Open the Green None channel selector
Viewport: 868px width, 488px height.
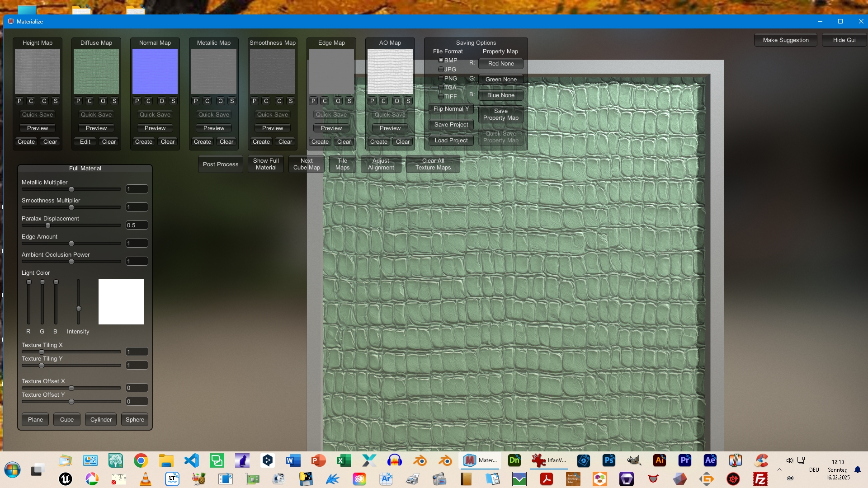[x=500, y=80]
